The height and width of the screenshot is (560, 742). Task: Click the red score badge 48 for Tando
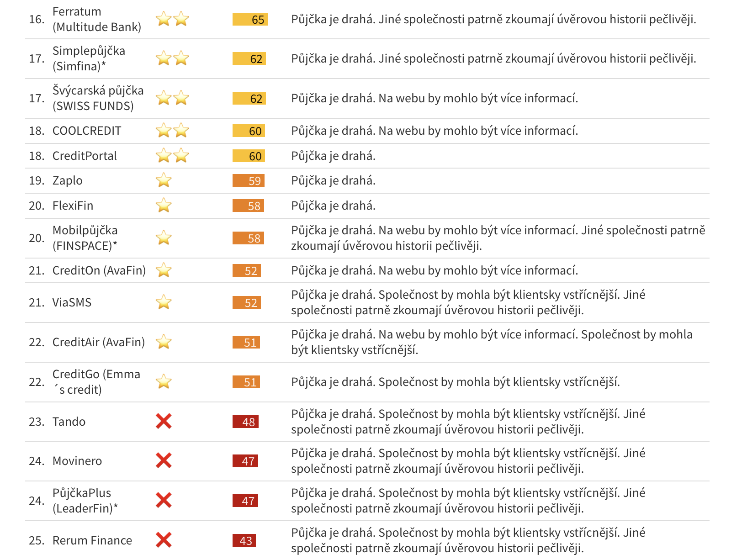[x=245, y=422]
